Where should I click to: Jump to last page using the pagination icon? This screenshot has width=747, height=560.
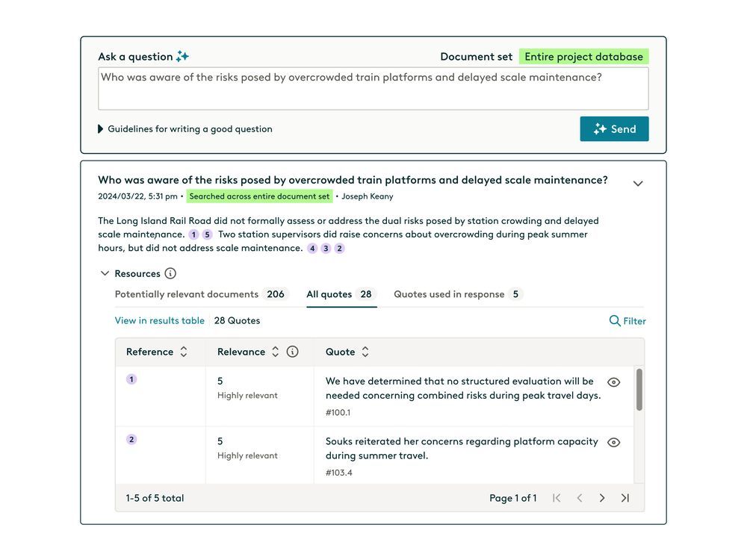pyautogui.click(x=625, y=497)
